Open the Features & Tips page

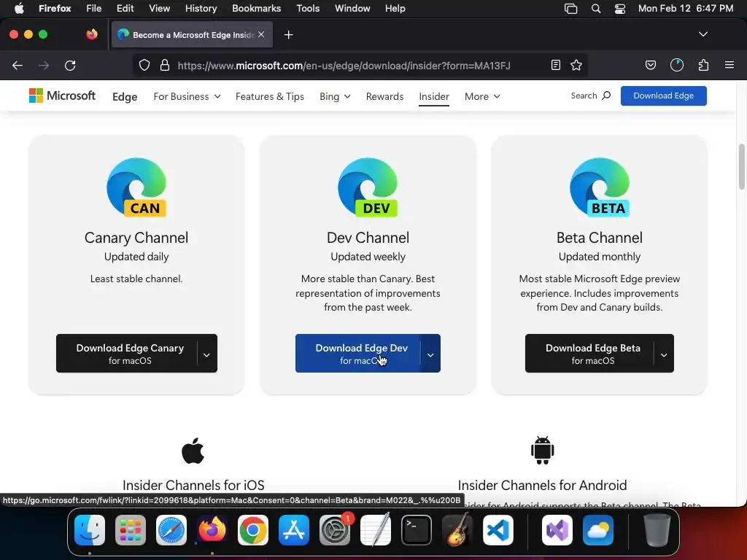click(270, 96)
